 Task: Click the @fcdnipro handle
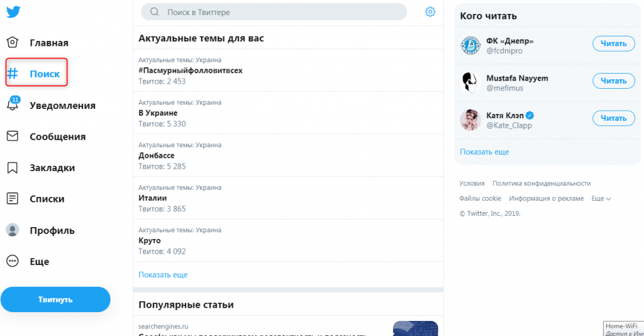(504, 51)
